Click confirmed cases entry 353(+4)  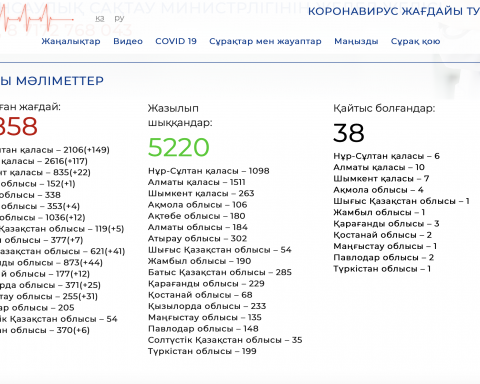coord(63,206)
